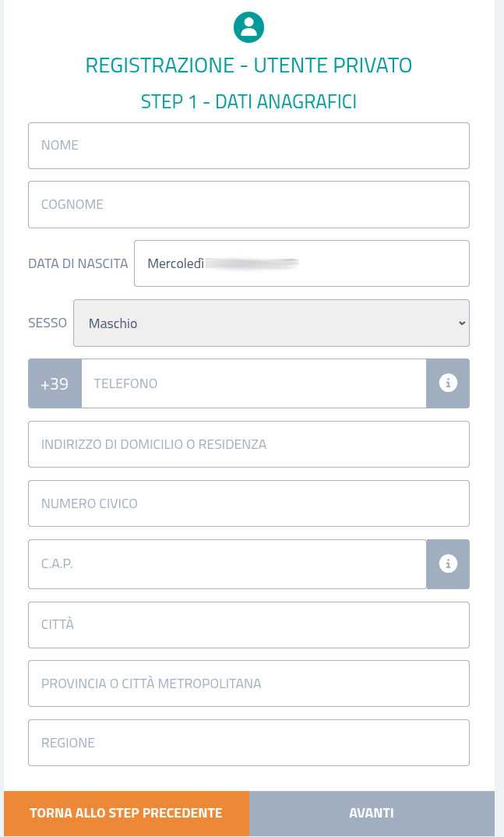Click the C.A.P. input field
The image size is (504, 837).
pyautogui.click(x=227, y=563)
